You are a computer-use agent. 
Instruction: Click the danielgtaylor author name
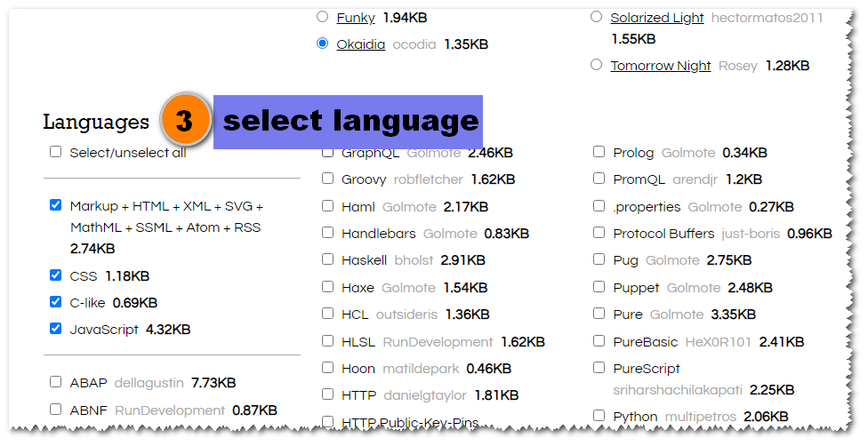coord(425,395)
